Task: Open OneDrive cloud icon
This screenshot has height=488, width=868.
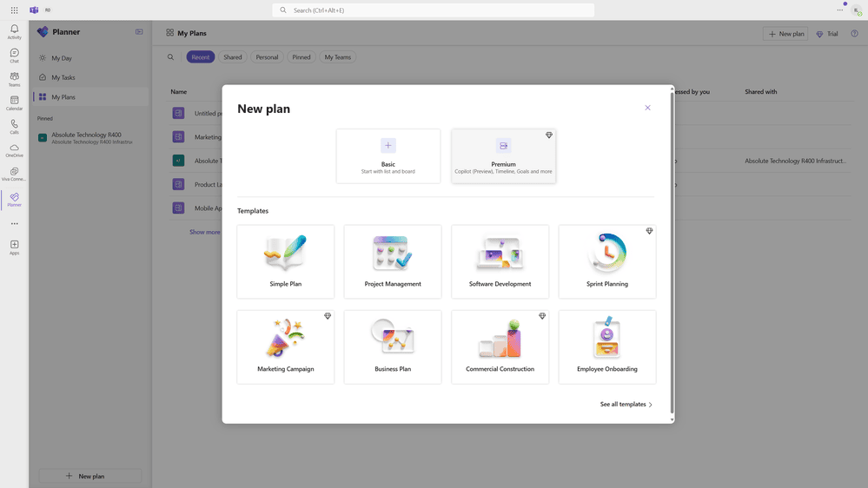Action: pyautogui.click(x=15, y=150)
